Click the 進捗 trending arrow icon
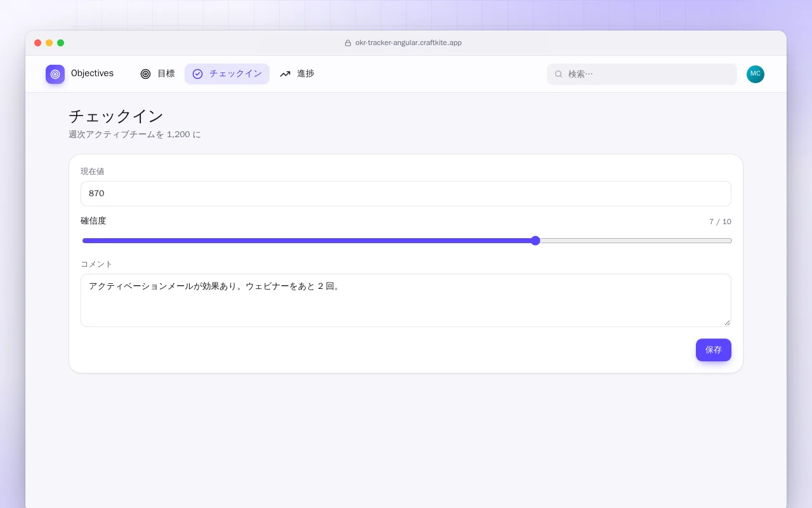 point(285,74)
